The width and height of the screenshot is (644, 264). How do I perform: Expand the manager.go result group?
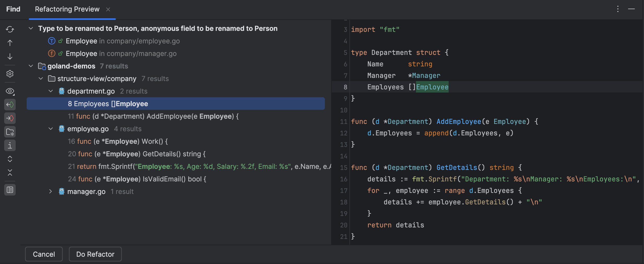[50, 191]
